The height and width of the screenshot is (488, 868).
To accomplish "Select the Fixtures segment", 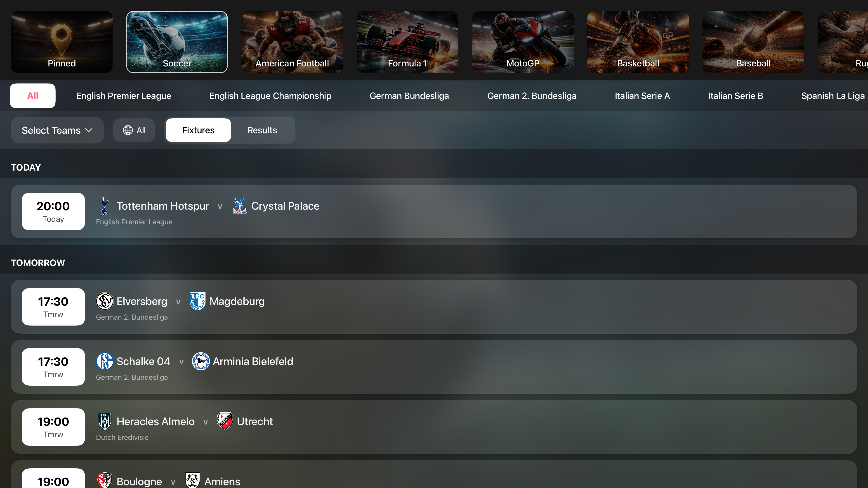I will pos(198,130).
